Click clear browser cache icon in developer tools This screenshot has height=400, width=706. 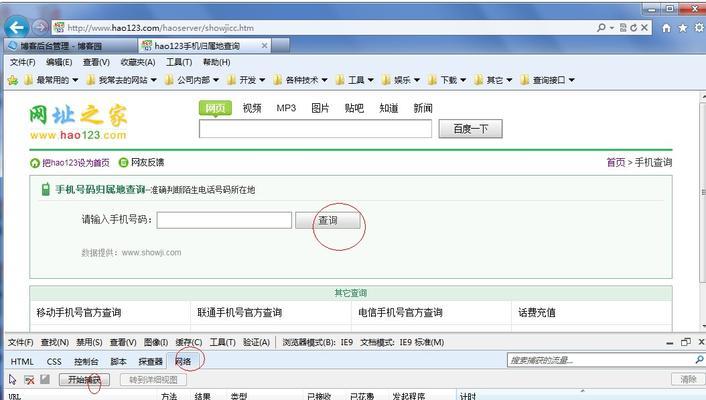pyautogui.click(x=29, y=380)
